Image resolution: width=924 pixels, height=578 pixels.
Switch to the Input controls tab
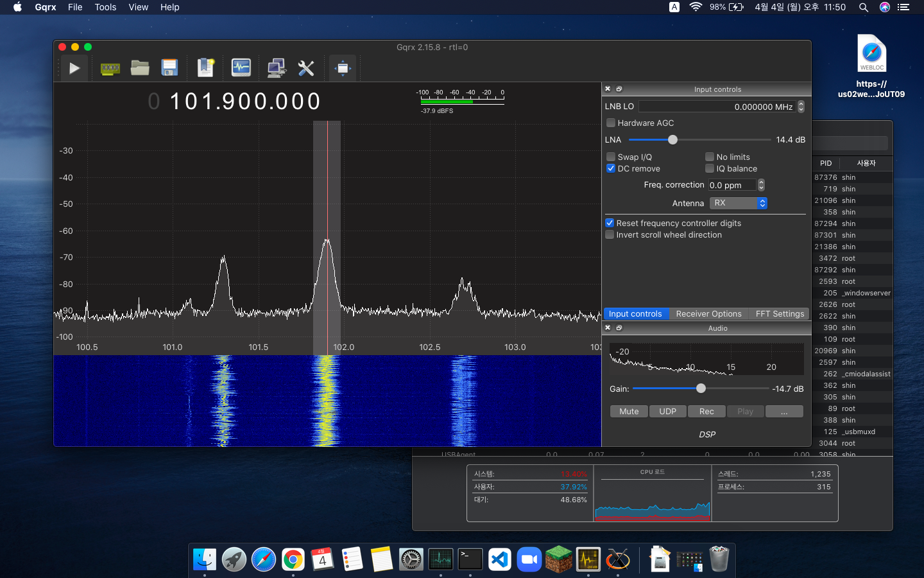click(x=635, y=313)
